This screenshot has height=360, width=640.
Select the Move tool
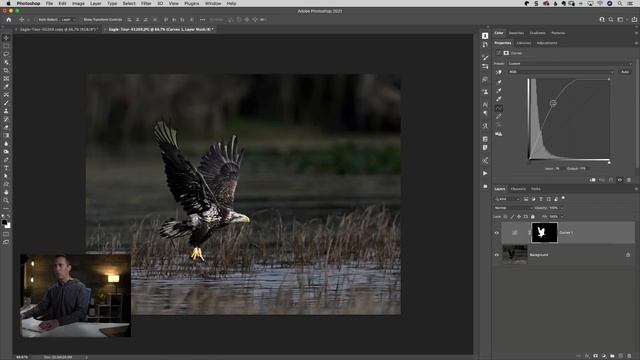[x=6, y=38]
